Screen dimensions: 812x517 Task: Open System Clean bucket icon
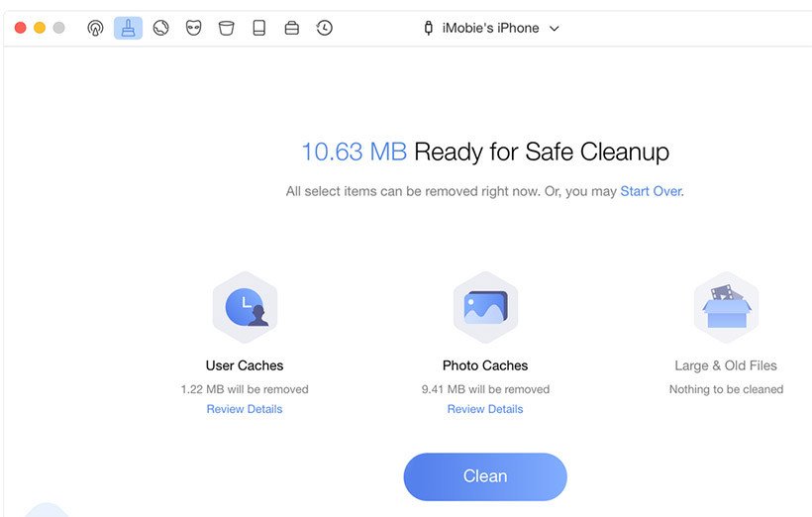[227, 28]
